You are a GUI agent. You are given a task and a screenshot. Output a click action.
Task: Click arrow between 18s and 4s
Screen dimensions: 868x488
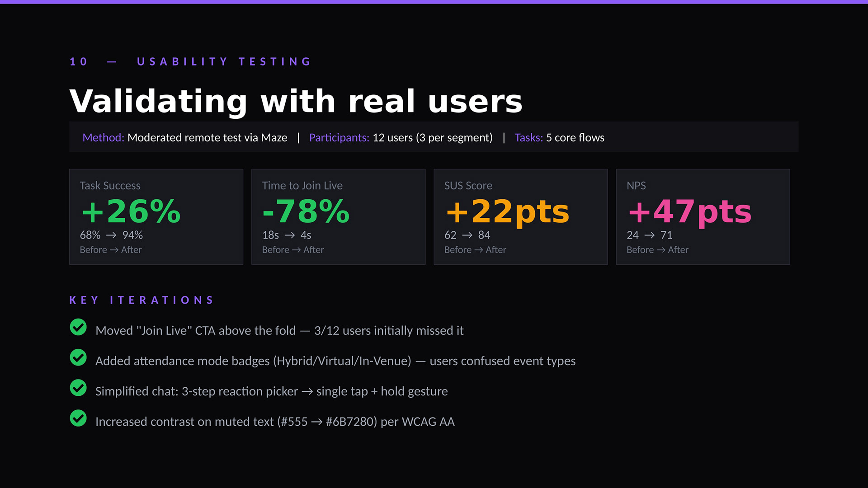tap(290, 235)
